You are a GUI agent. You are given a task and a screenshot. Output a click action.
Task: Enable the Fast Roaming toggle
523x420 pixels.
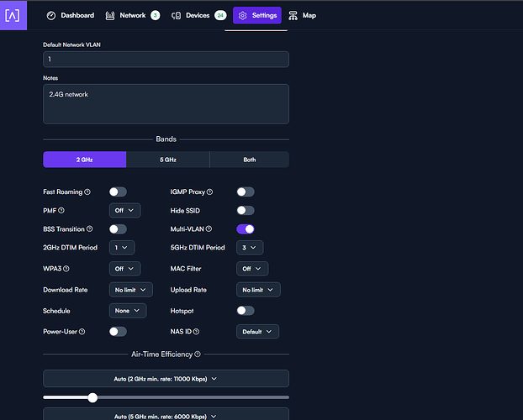(118, 192)
